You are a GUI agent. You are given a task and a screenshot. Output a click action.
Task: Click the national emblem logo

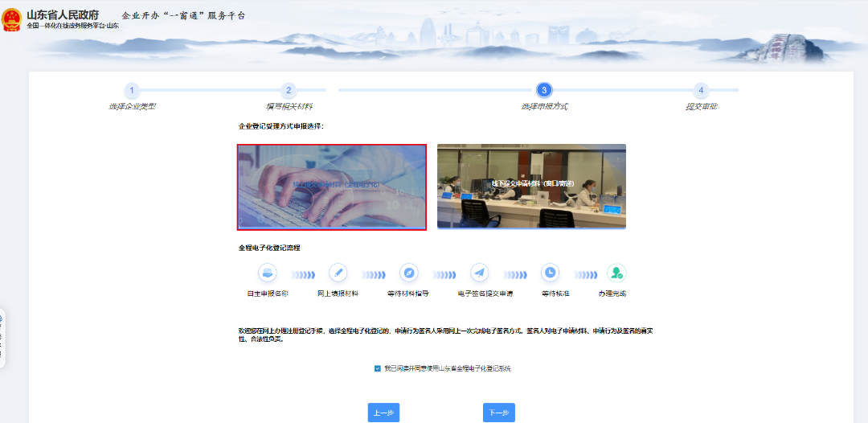point(12,20)
